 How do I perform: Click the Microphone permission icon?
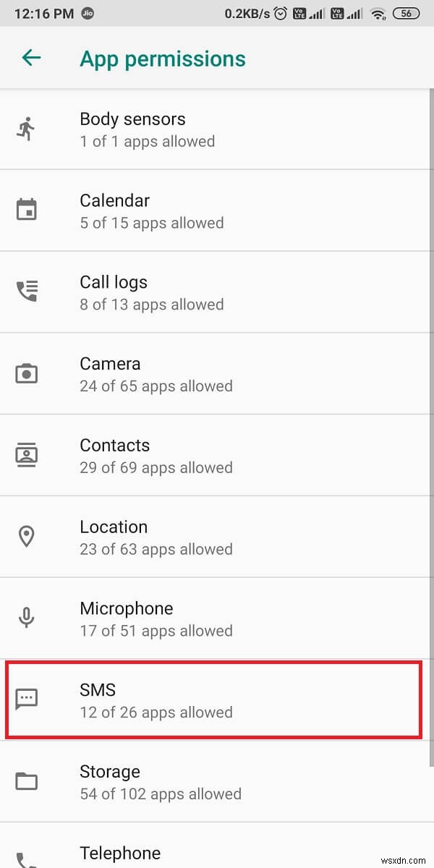tap(27, 618)
